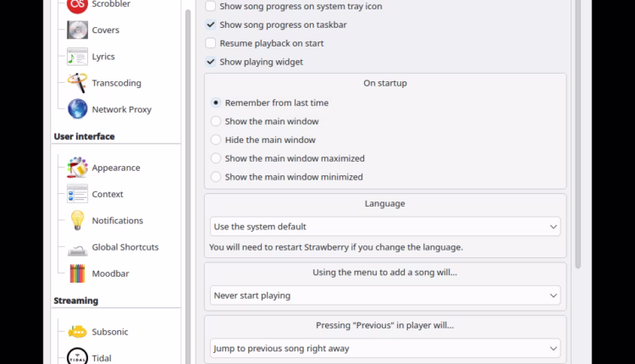Open the Language dropdown
635x364 pixels.
click(384, 227)
